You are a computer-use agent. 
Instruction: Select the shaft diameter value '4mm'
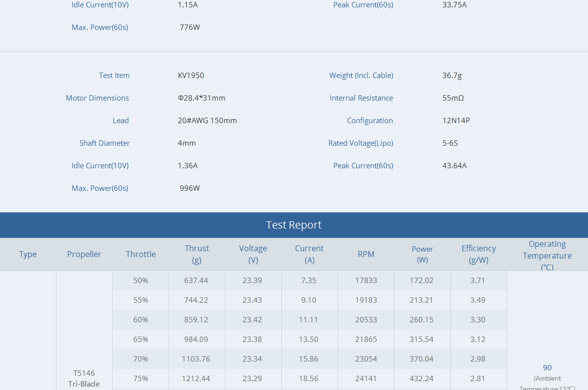click(187, 143)
